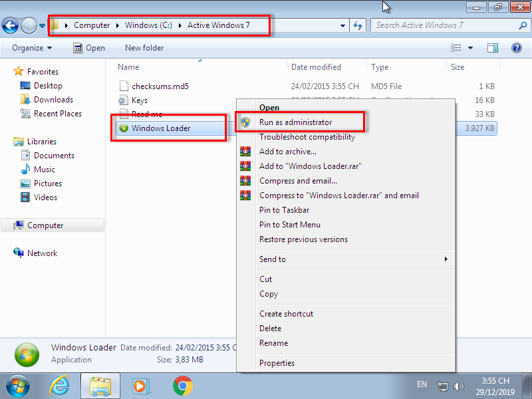532x399 pixels.
Task: Launch Windows Media Player from the taskbar
Action: coord(140,386)
